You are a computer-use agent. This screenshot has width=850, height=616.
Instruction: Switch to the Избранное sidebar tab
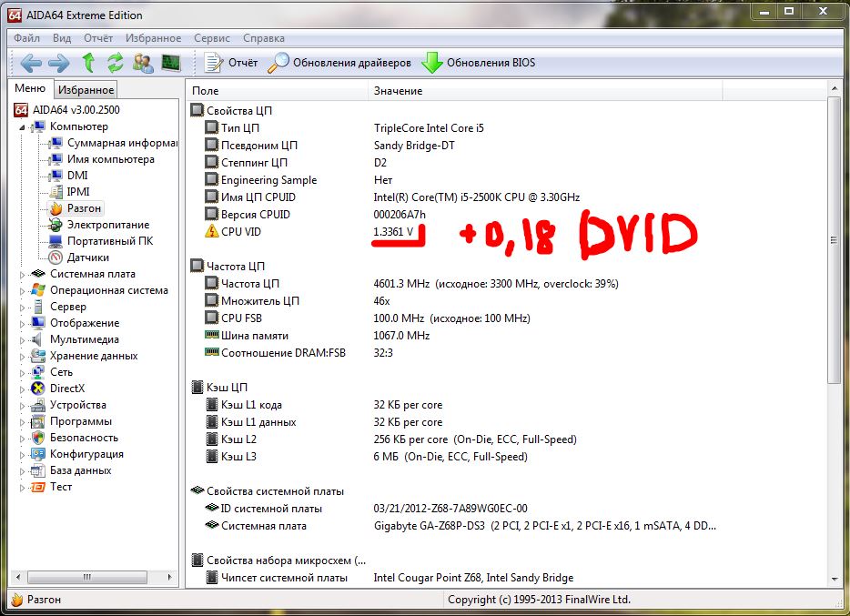[x=86, y=90]
